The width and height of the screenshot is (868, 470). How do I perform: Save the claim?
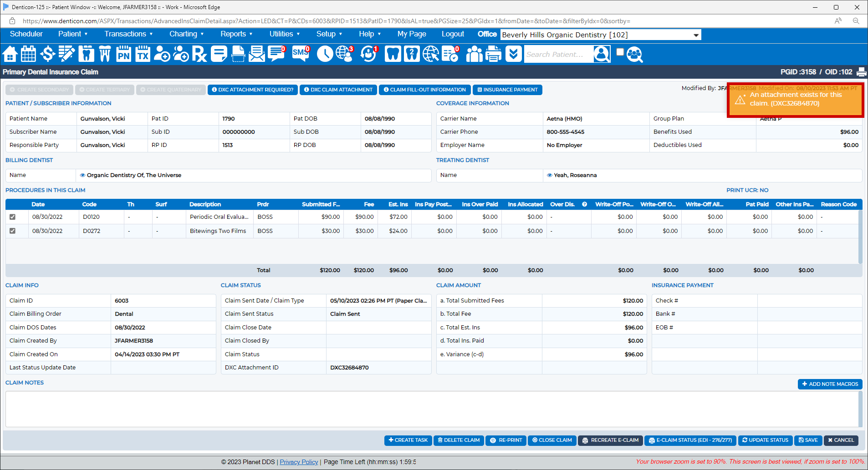pyautogui.click(x=808, y=440)
